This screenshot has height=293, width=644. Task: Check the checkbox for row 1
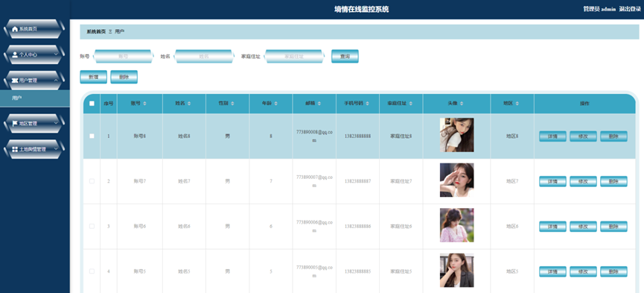click(92, 136)
